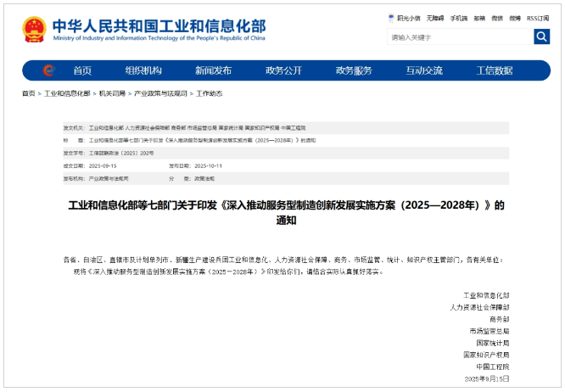Open the 政务公开 menu item
The height and width of the screenshot is (392, 565).
283,70
